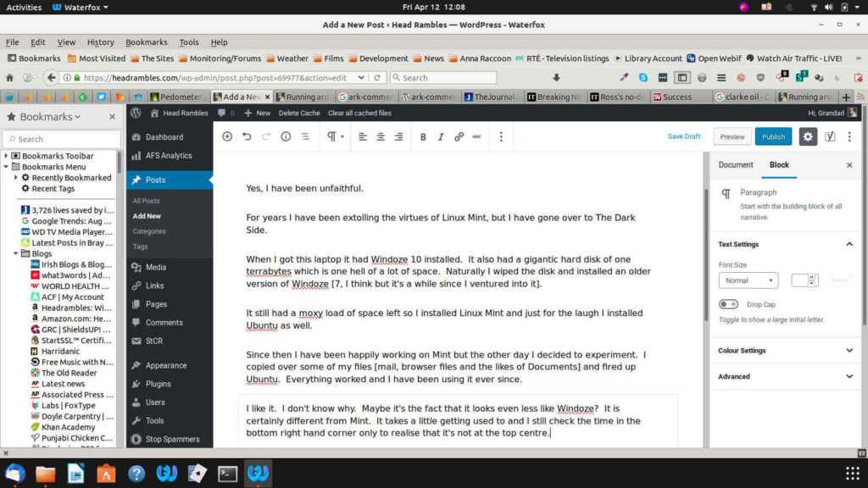Switch to the TheJournal browser tab
This screenshot has height=488, width=868.
click(x=489, y=97)
